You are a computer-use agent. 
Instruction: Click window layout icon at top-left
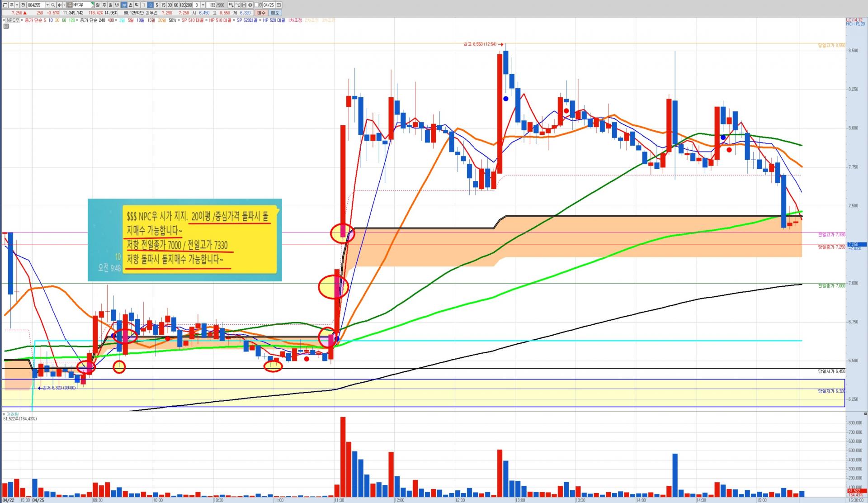5,5
